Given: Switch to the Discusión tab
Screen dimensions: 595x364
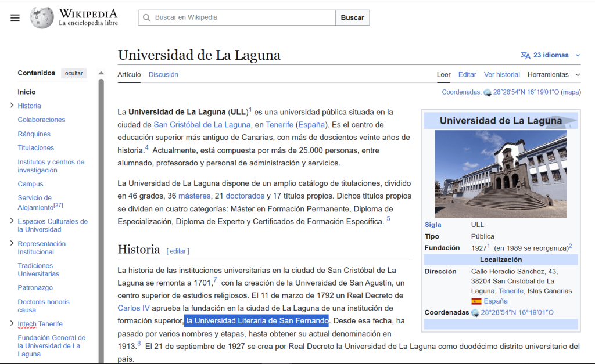Looking at the screenshot, I should [163, 75].
